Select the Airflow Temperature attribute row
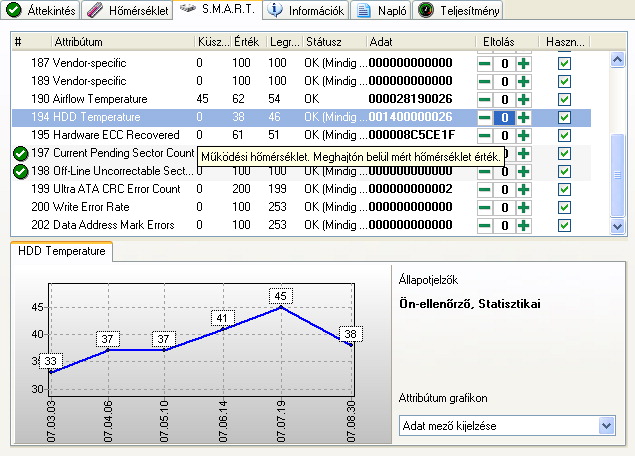This screenshot has height=456, width=635. (301, 99)
